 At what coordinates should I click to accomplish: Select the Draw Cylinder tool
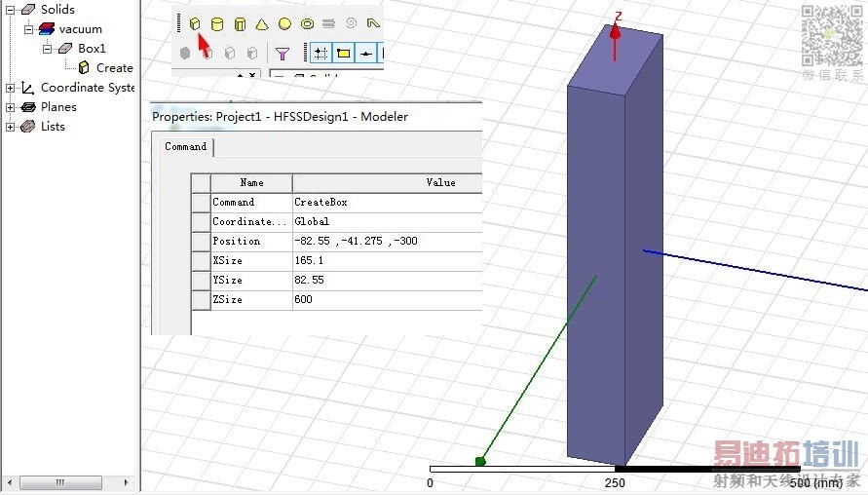217,23
